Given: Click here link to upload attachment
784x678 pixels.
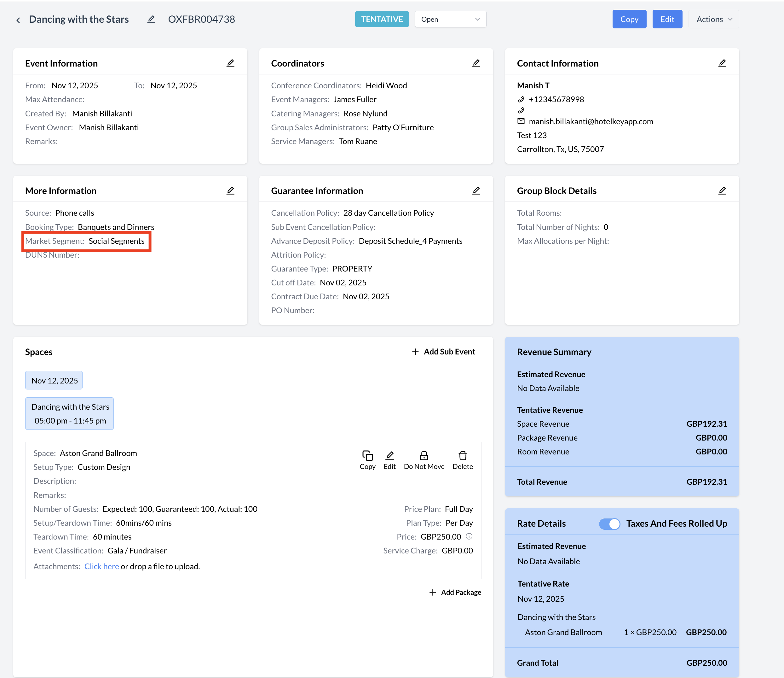Looking at the screenshot, I should click(x=101, y=566).
